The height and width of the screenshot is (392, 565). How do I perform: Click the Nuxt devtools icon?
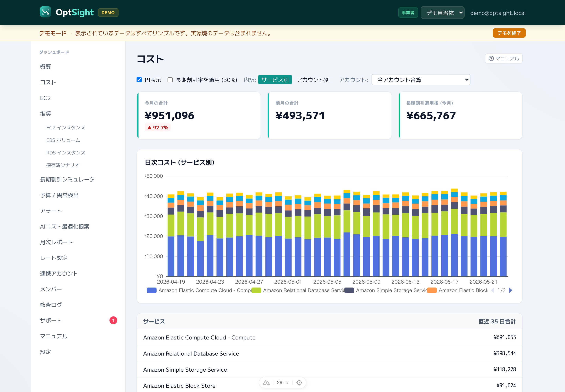(x=266, y=382)
